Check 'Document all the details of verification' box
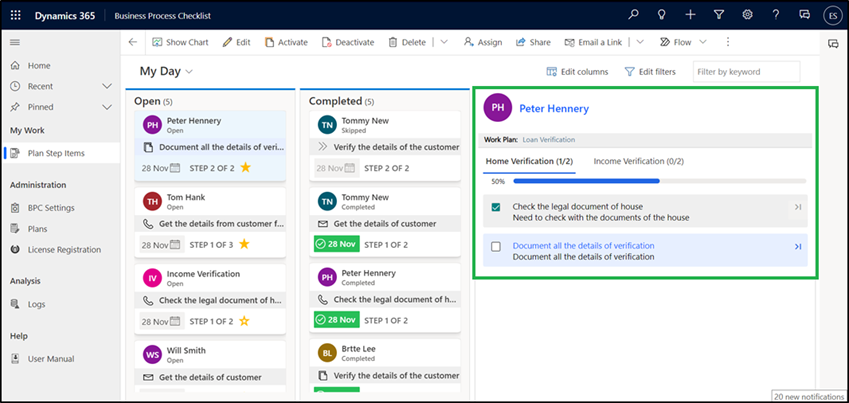The image size is (849, 403). 496,247
